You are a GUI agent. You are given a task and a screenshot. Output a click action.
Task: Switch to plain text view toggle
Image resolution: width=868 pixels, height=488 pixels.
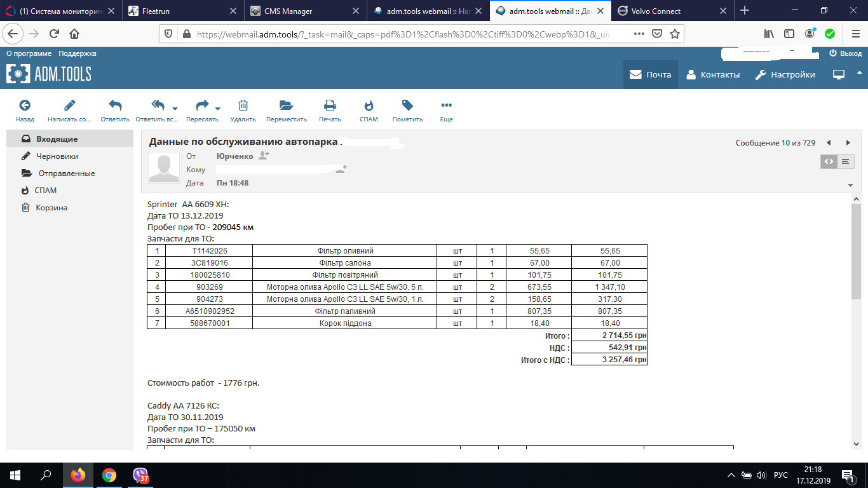[845, 161]
